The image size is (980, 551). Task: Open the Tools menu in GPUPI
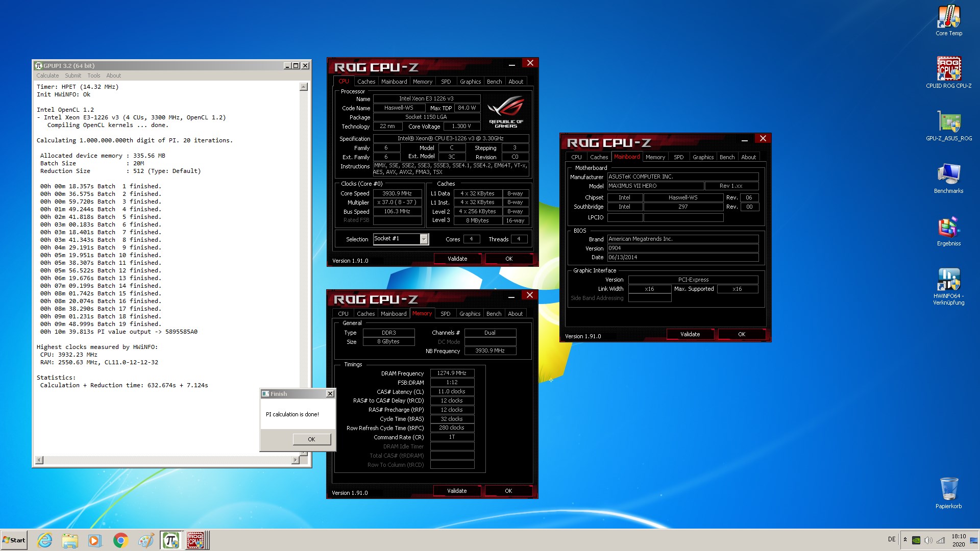point(94,76)
